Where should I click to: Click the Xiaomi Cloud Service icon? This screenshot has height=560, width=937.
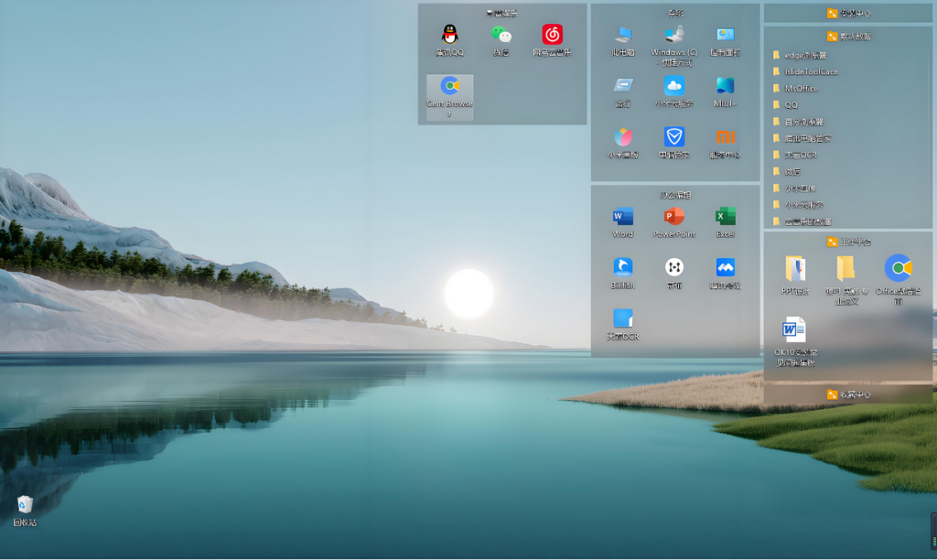click(674, 87)
